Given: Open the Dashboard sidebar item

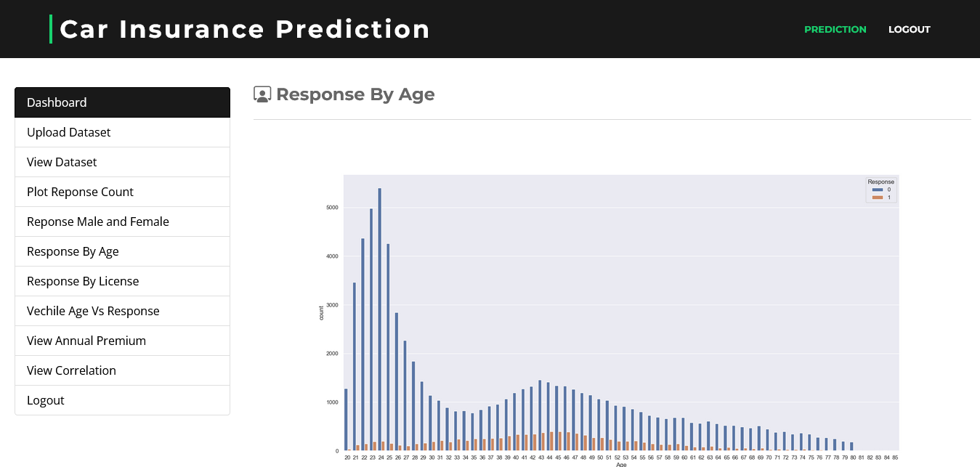Looking at the screenshot, I should pos(122,102).
